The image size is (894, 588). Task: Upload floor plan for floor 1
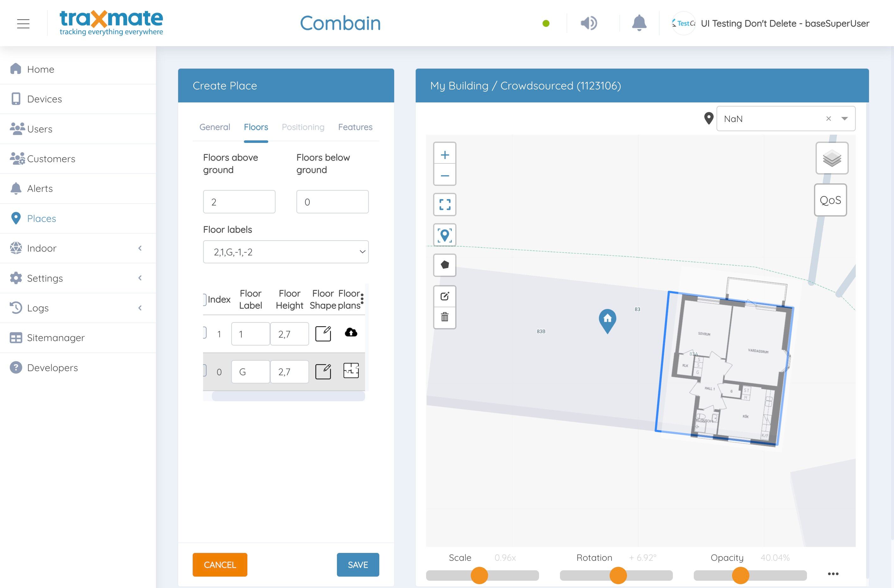pos(351,333)
